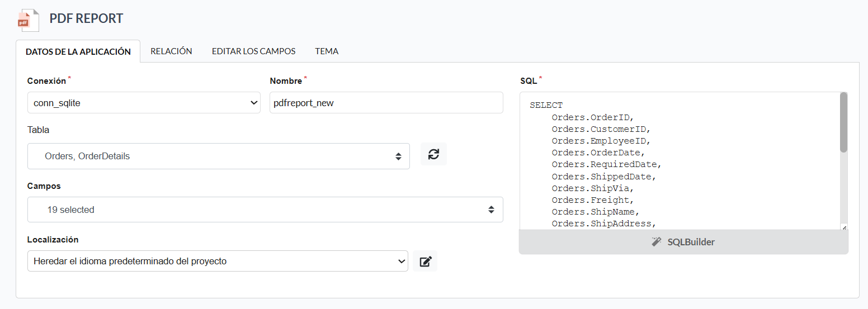Click the SQL textarea resize handle

843,227
